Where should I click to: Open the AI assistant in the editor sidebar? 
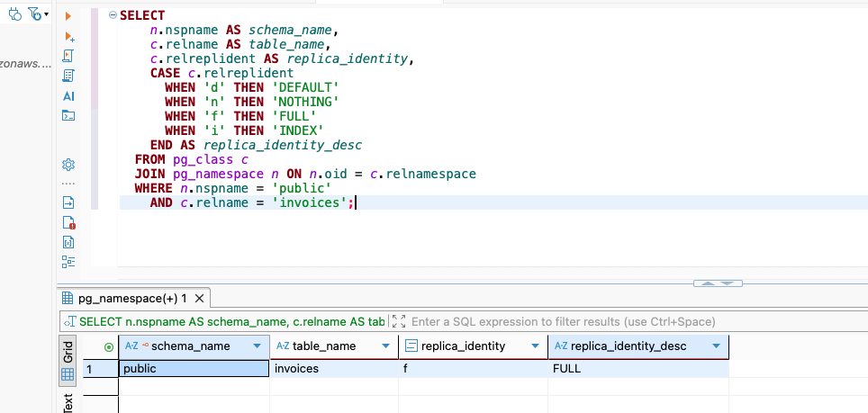pyautogui.click(x=68, y=96)
